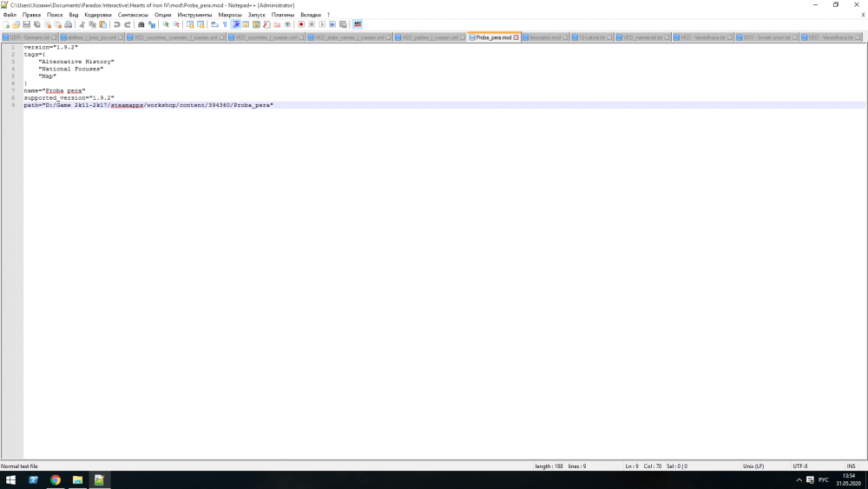Click the Open file toolbar icon

pos(16,24)
